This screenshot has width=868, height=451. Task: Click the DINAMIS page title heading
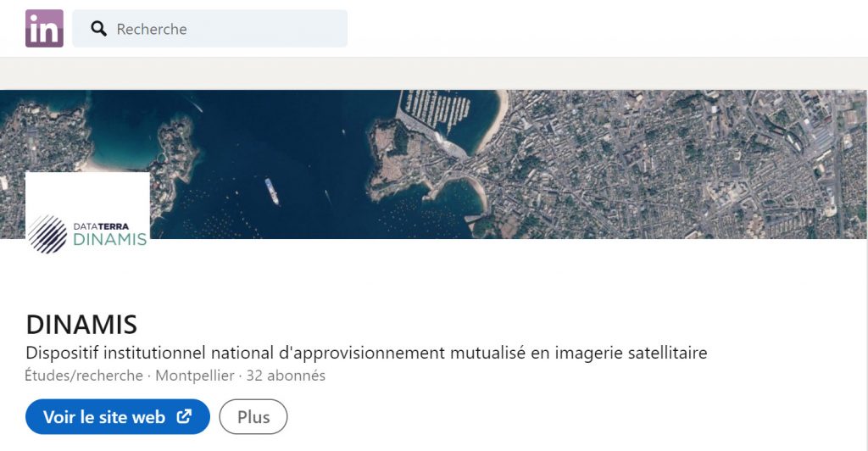tap(81, 324)
